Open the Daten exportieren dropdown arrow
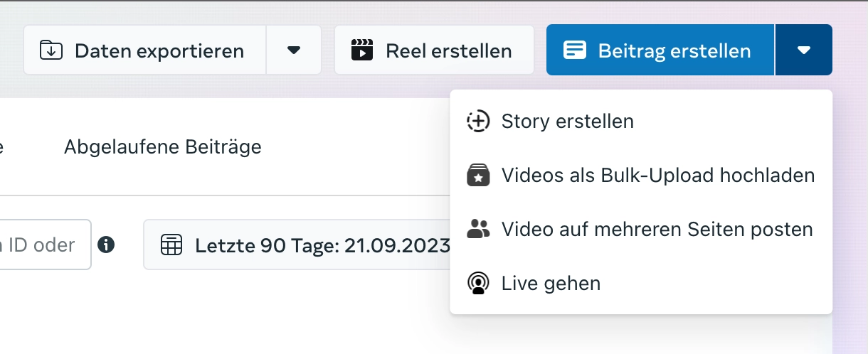Image resolution: width=868 pixels, height=354 pixels. [294, 50]
